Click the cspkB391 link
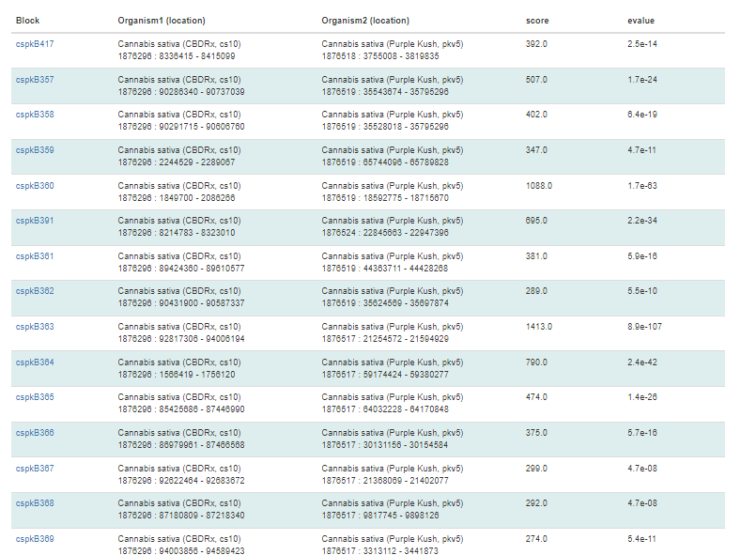Screen dimensions: 756x555 (35, 221)
